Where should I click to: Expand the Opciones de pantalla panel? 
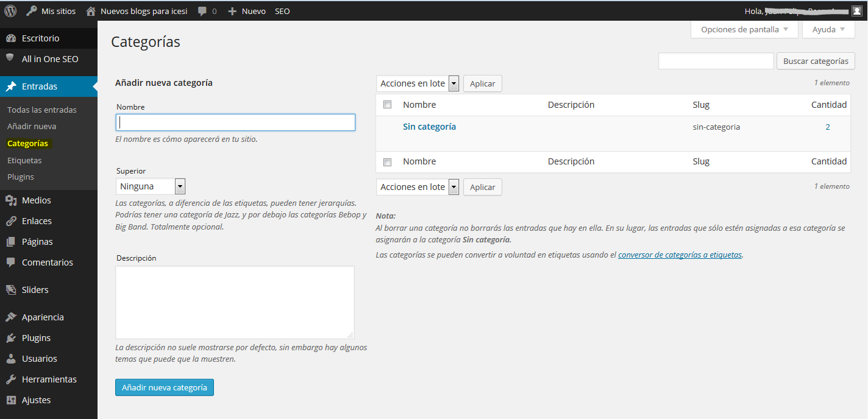coord(744,29)
